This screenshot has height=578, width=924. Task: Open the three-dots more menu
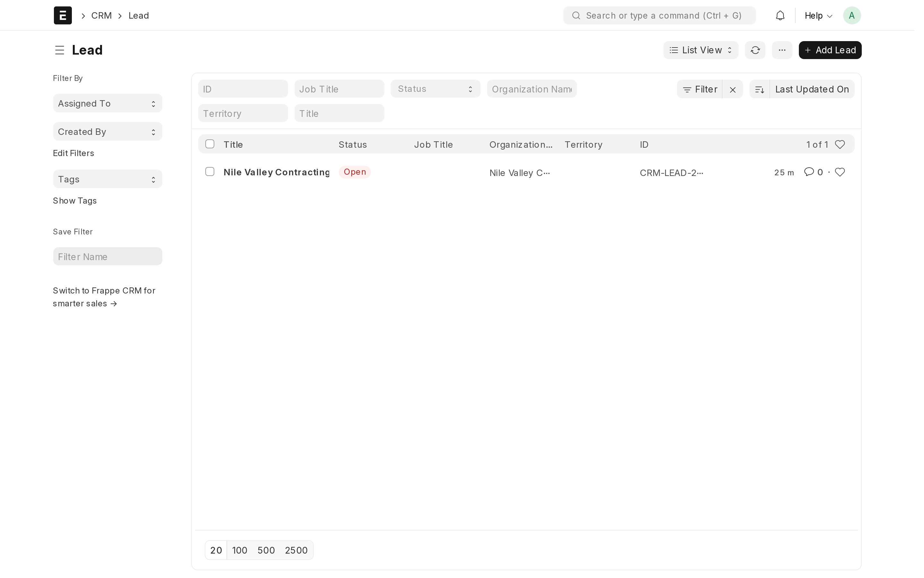point(782,50)
